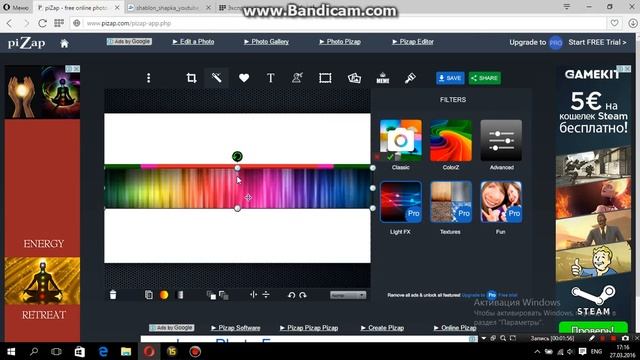Screen dimensions: 640x360
Task: Open the Borders frame tool
Action: [325, 78]
